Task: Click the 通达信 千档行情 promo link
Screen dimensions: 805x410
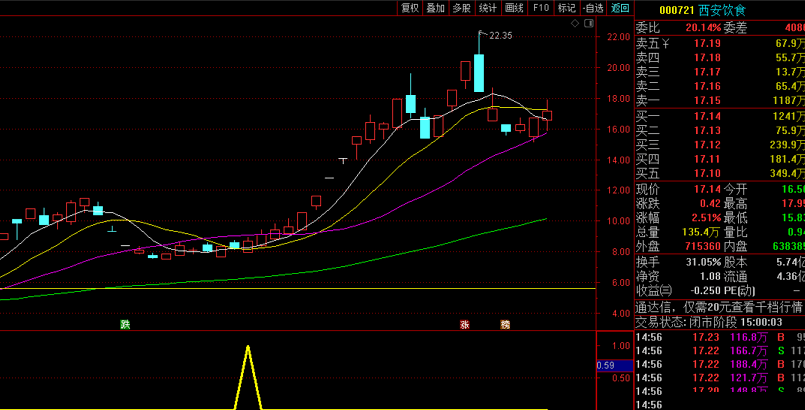Action: [x=719, y=307]
